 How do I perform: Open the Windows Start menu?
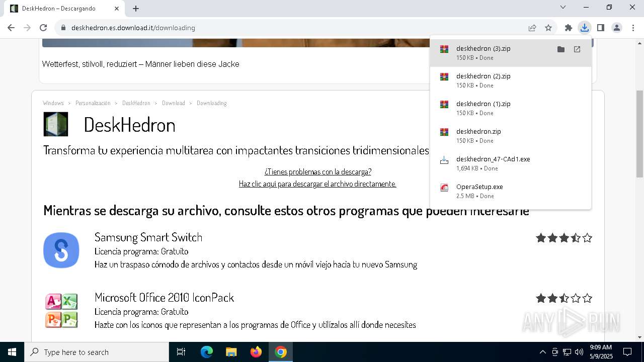[x=12, y=352]
